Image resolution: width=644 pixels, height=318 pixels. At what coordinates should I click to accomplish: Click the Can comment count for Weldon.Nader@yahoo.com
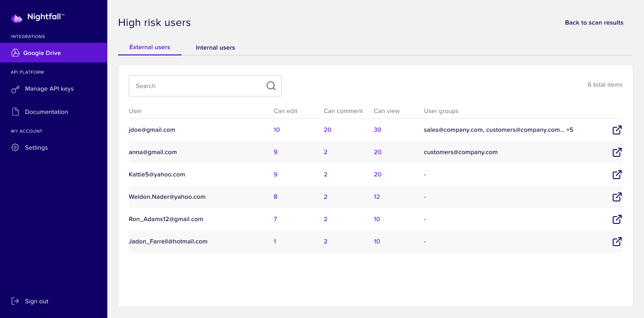pyautogui.click(x=326, y=197)
